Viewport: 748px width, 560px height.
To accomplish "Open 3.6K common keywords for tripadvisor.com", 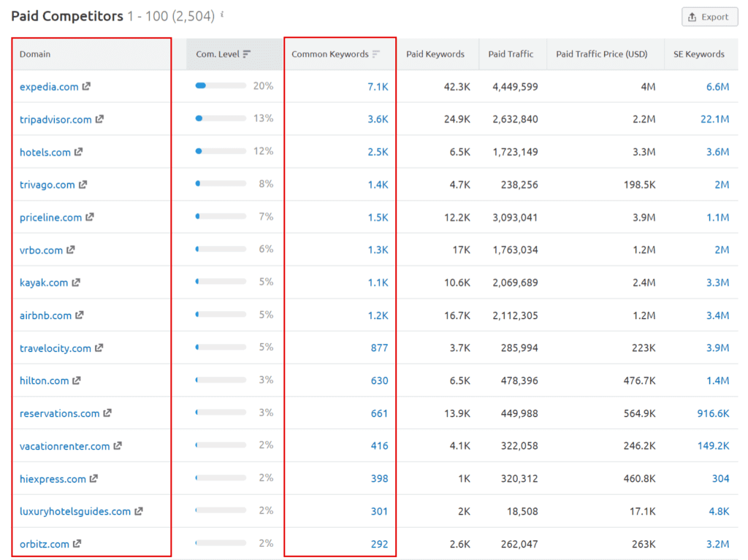I will tap(378, 119).
